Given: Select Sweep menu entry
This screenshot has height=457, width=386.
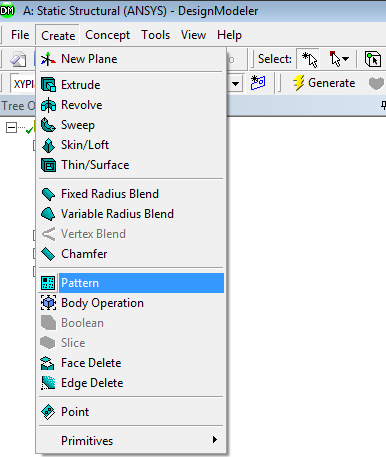Looking at the screenshot, I should point(131,125).
